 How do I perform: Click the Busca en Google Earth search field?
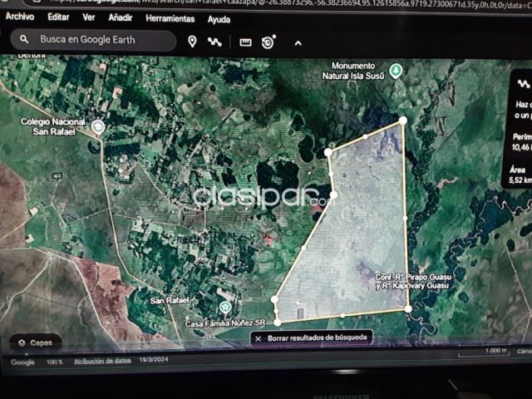click(x=100, y=40)
